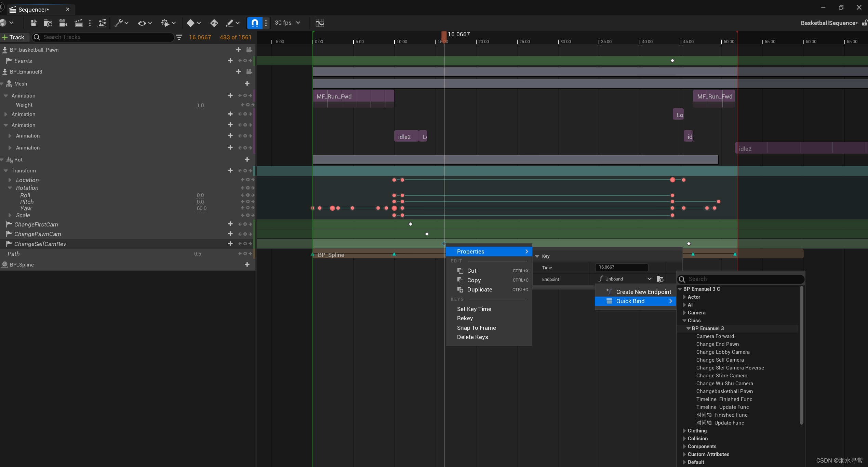Click the Save sequence icon
This screenshot has height=467, width=868.
click(33, 23)
